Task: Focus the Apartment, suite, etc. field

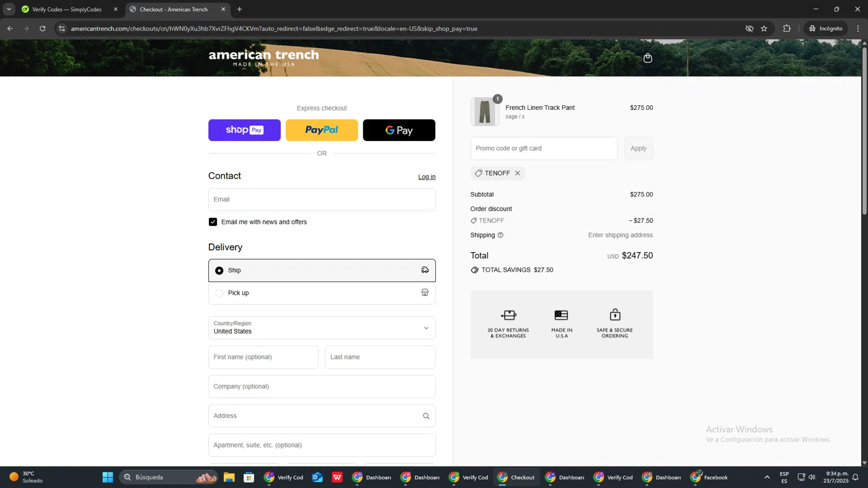Action: [322, 445]
